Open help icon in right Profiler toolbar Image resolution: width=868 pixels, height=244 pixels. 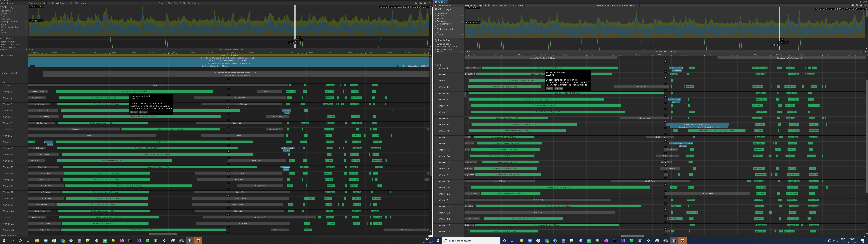pyautogui.click(x=861, y=5)
